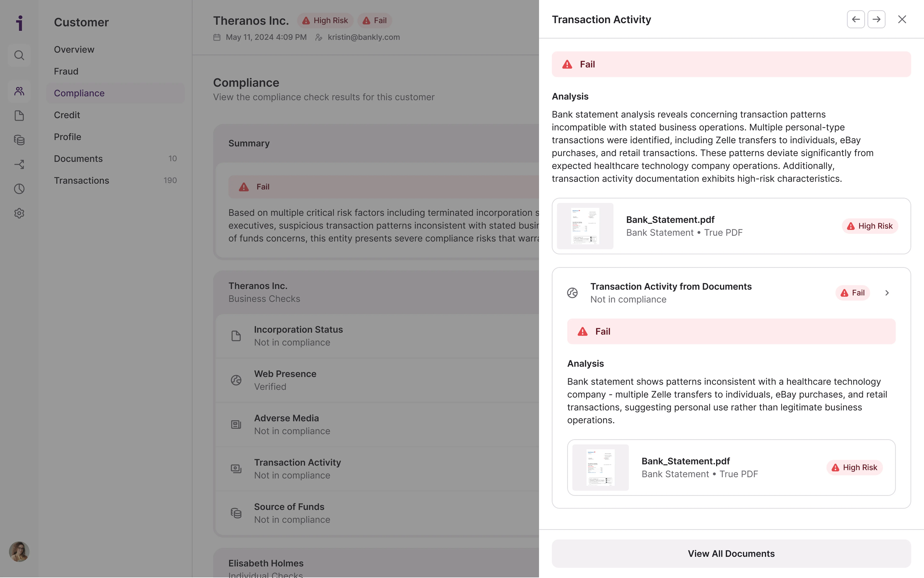Click Fail badge on Transaction Activity from Documents
924x578 pixels.
(853, 293)
